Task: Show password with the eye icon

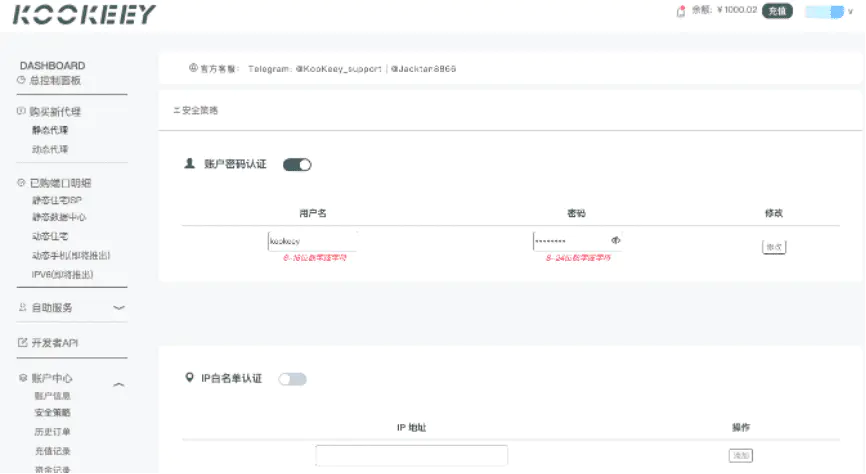Action: pos(616,241)
